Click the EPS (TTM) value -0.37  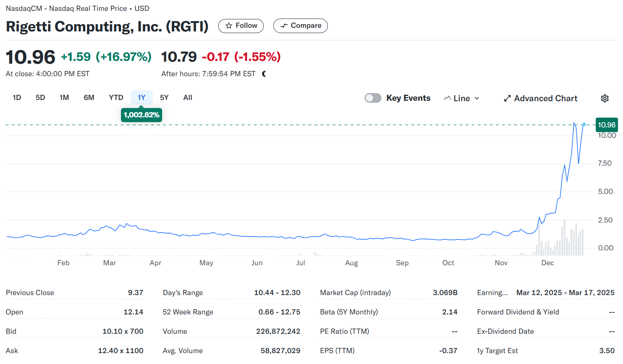[x=448, y=351]
